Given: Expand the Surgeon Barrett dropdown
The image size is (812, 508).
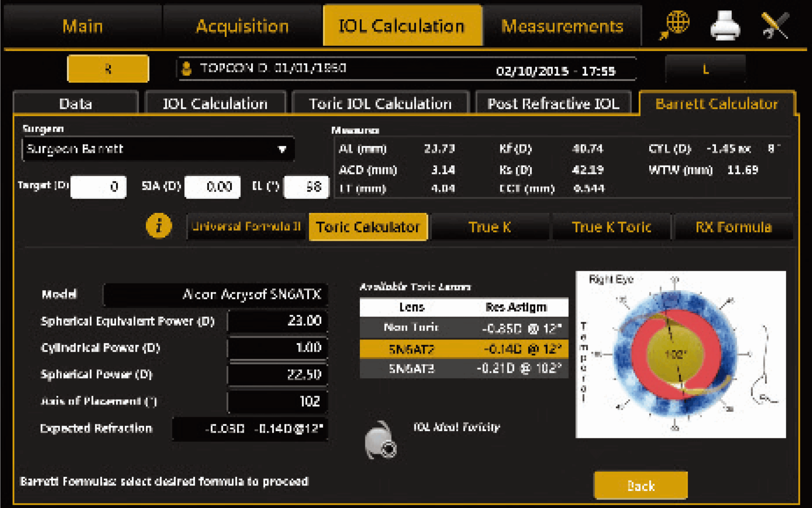Looking at the screenshot, I should [282, 149].
